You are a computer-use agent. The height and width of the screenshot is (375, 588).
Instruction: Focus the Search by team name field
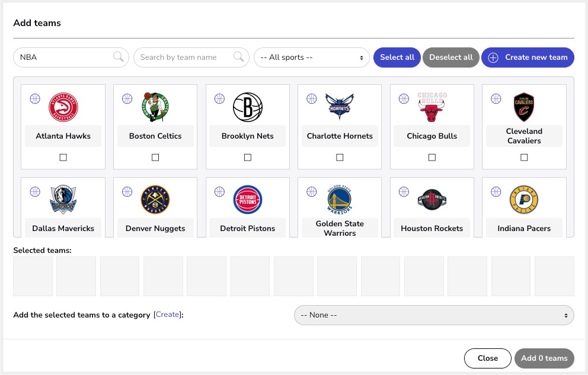[x=191, y=57]
